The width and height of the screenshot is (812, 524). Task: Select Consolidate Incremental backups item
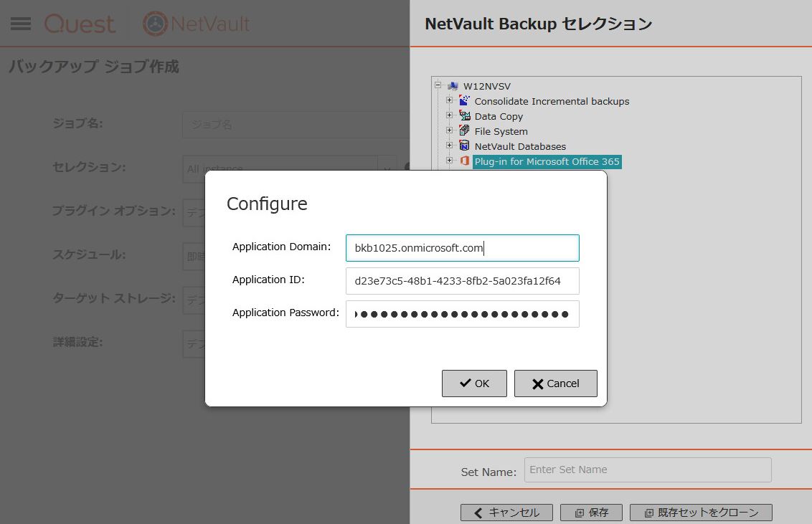tap(552, 101)
